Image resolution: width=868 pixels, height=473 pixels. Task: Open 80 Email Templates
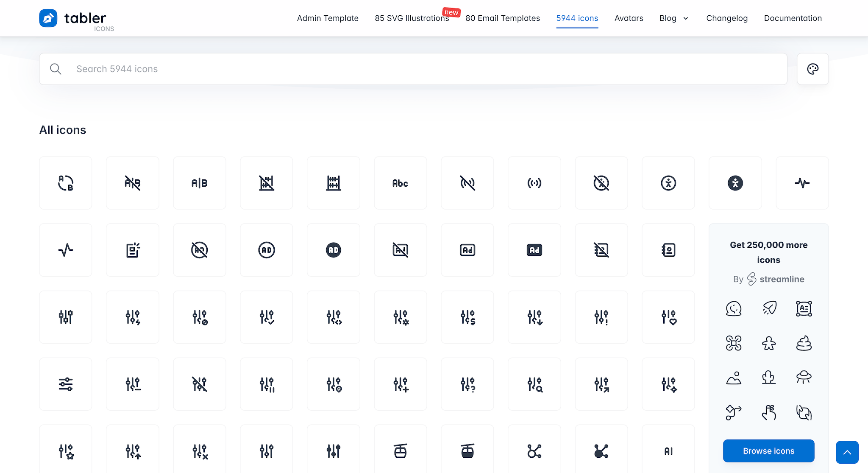pos(503,18)
